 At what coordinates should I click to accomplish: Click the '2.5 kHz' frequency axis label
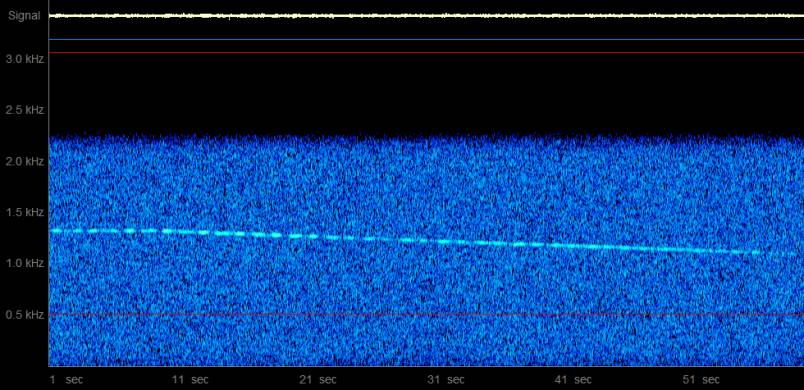tap(25, 110)
